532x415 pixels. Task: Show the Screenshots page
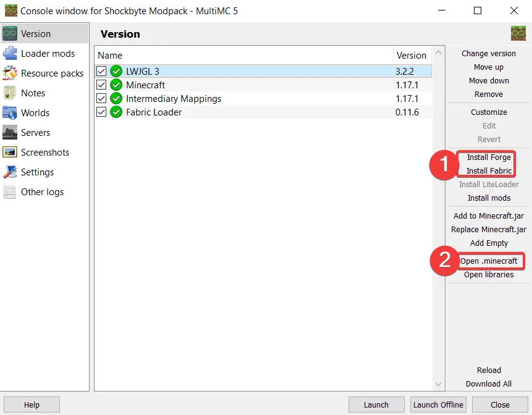[x=44, y=152]
